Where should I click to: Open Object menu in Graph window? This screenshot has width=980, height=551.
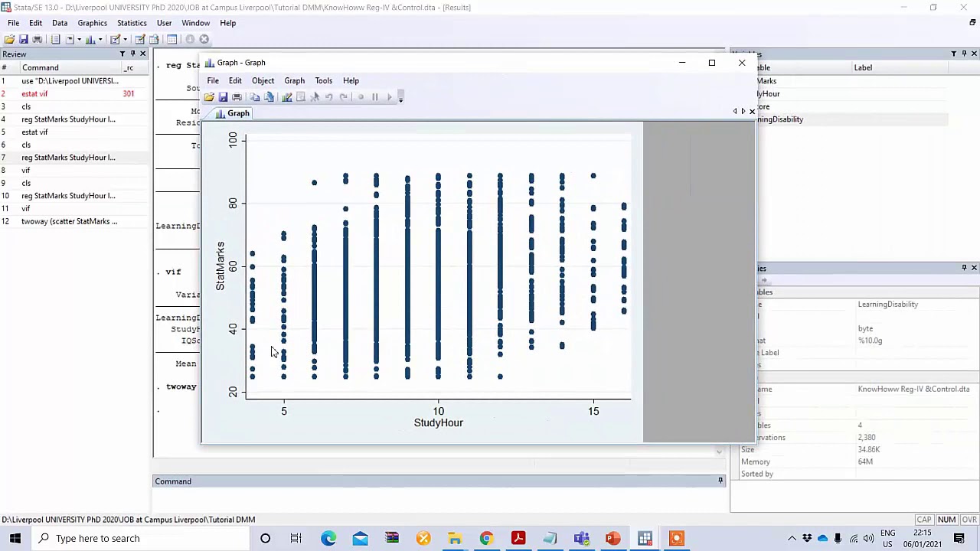[263, 80]
